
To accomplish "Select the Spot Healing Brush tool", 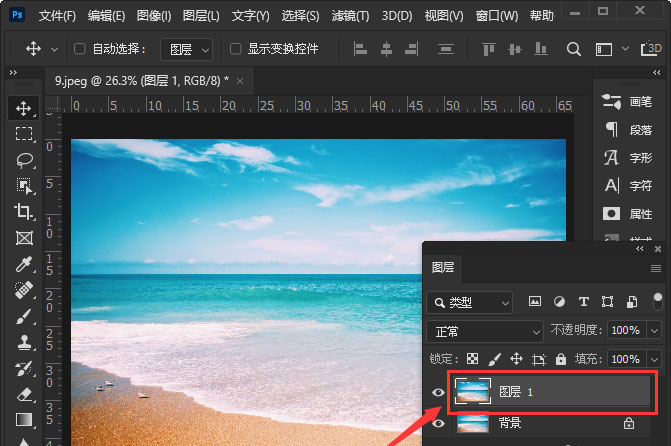I will (24, 290).
